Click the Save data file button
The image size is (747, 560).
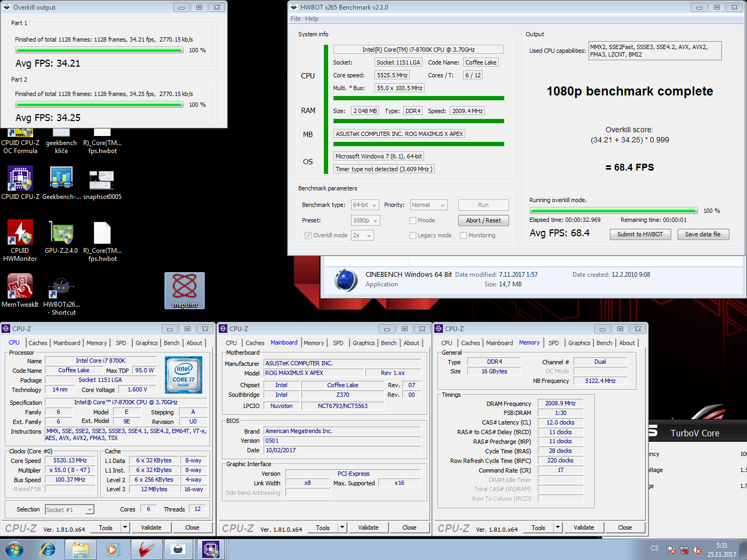point(703,234)
